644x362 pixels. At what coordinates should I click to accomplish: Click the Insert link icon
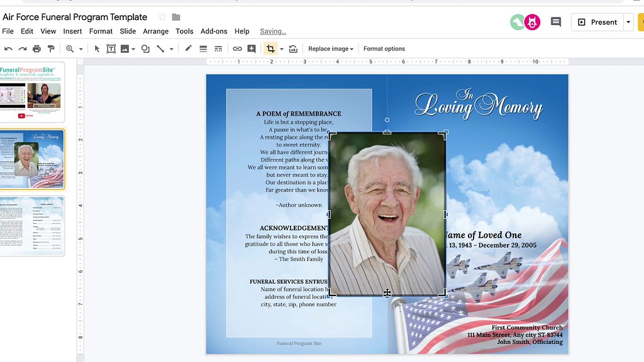pyautogui.click(x=237, y=49)
